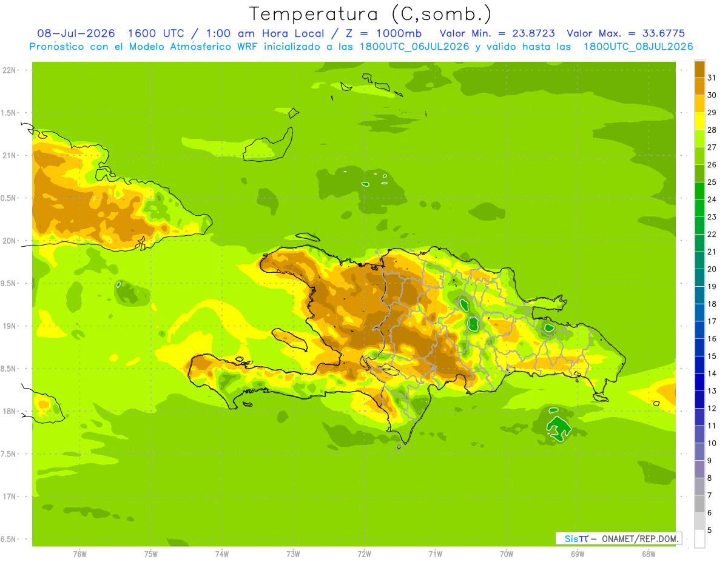Click the colorbar label '20'
Viewport: 728px width, 562px height.
pyautogui.click(x=712, y=269)
